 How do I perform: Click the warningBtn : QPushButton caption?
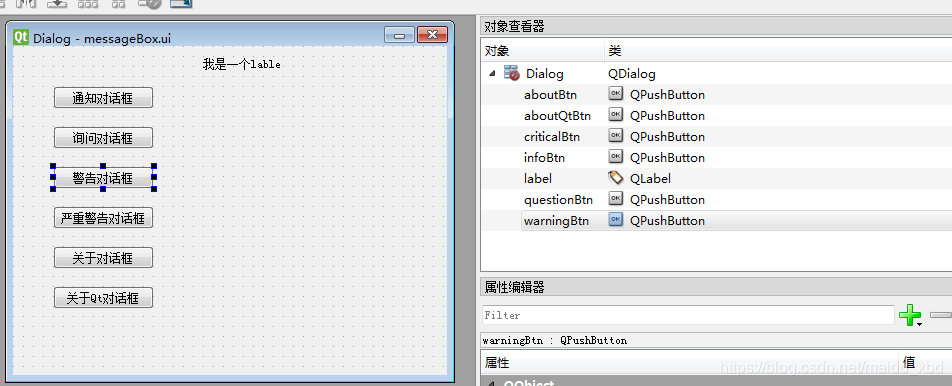[555, 340]
